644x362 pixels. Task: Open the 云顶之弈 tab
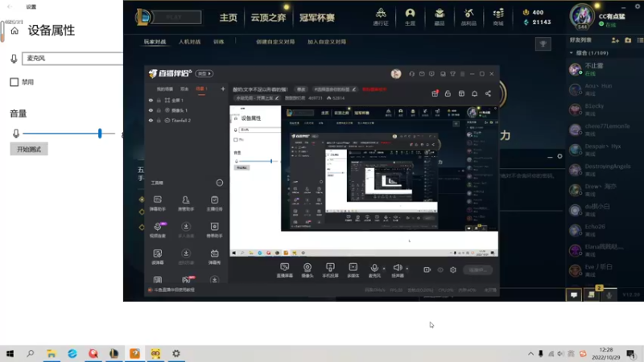(x=268, y=18)
